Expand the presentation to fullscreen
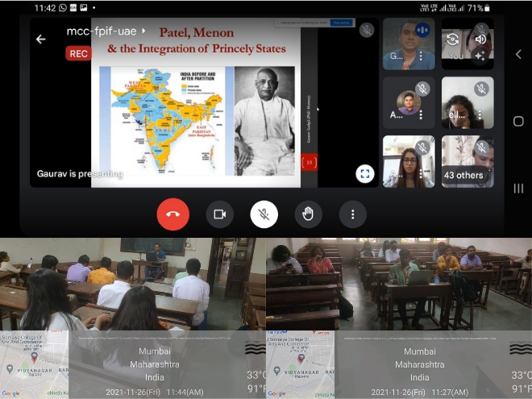This screenshot has height=399, width=532. [364, 172]
